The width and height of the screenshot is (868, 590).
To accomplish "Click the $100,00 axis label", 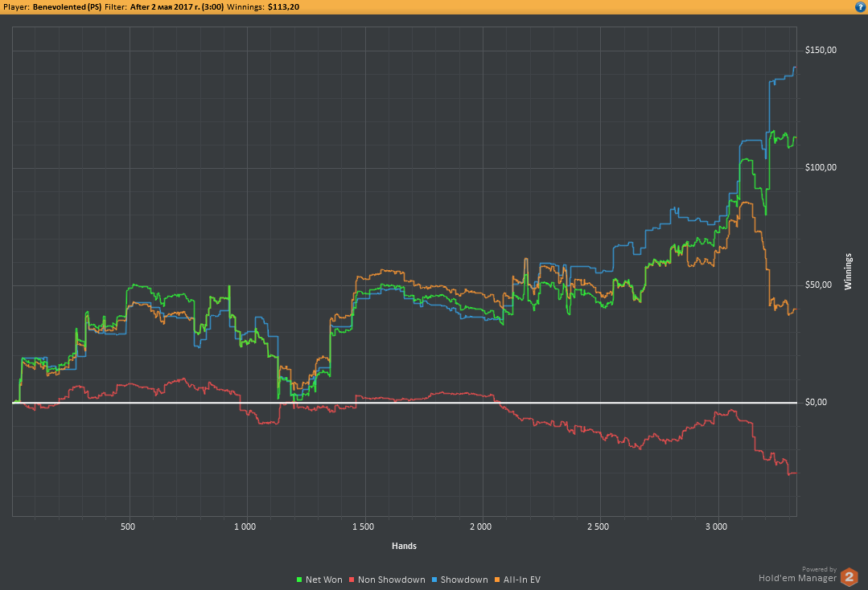I will point(821,167).
